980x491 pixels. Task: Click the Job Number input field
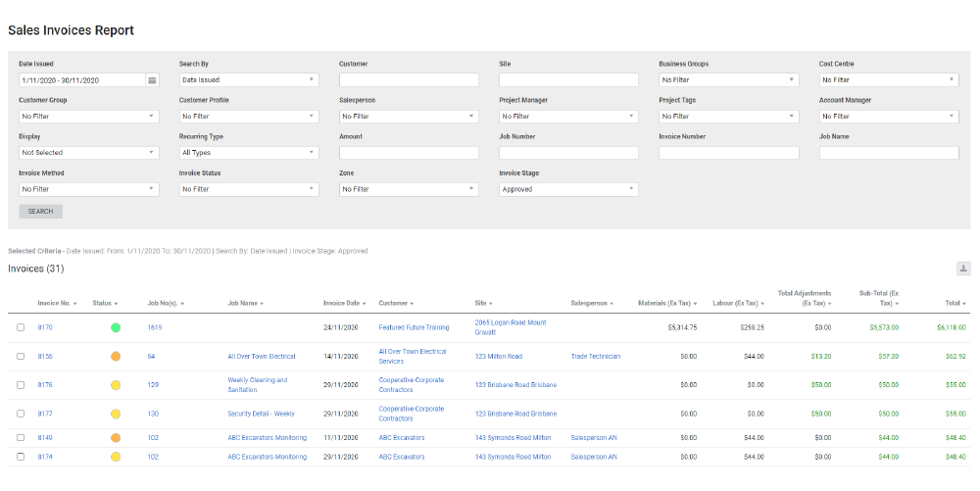568,153
